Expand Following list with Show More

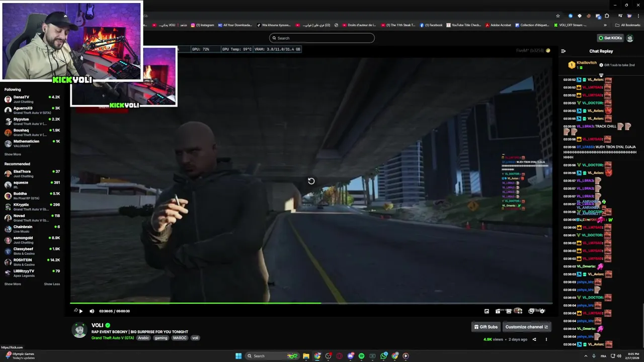tap(13, 154)
